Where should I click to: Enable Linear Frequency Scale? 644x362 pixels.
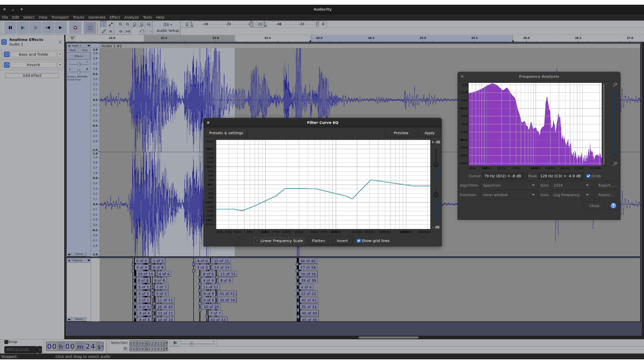(x=257, y=241)
